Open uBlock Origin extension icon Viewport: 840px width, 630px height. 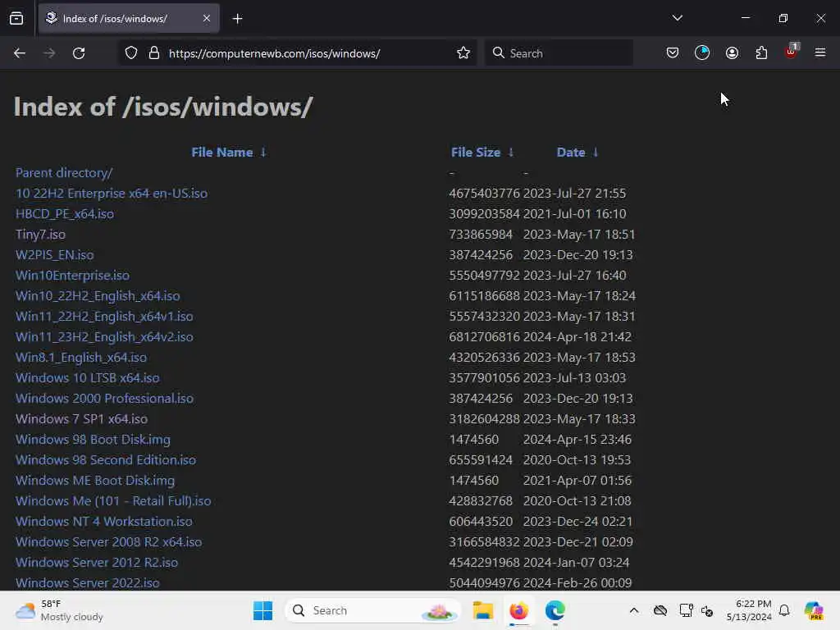[x=792, y=52]
